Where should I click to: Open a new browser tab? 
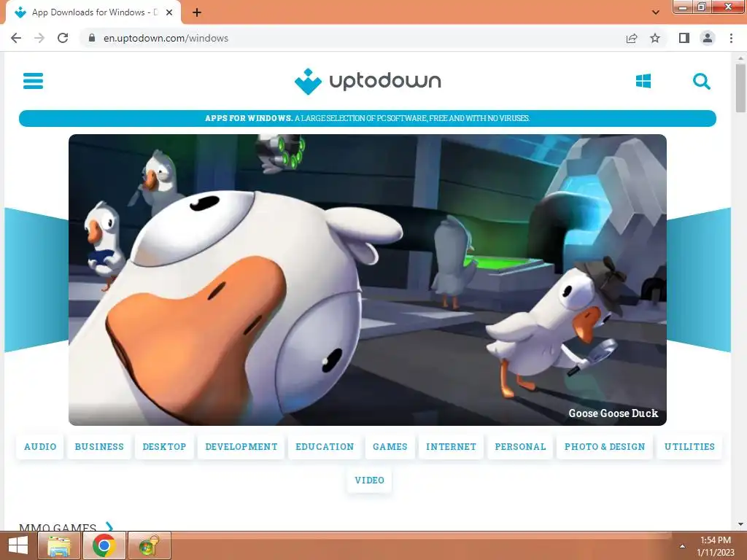tap(197, 12)
